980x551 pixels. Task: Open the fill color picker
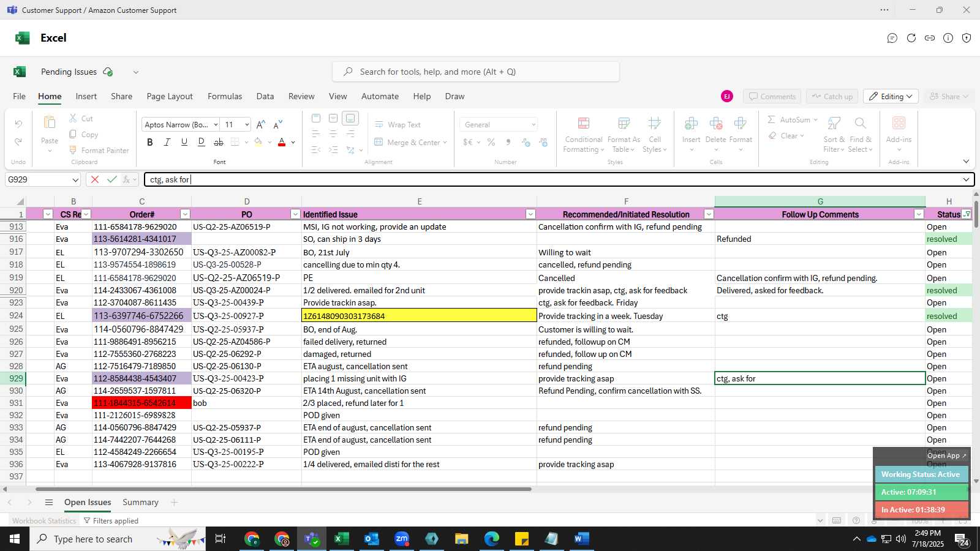[269, 142]
